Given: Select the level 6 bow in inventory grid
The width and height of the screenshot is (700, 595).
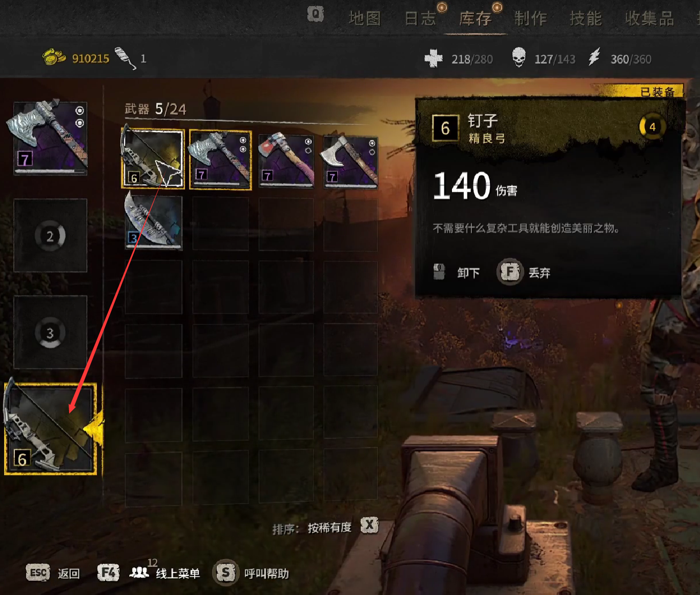Looking at the screenshot, I should coord(153,158).
